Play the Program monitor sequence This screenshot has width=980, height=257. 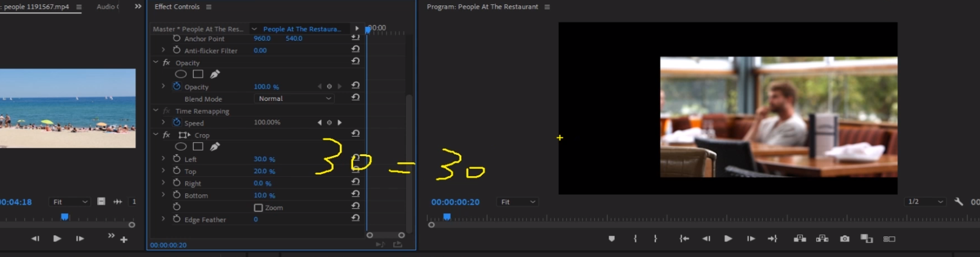(x=728, y=239)
